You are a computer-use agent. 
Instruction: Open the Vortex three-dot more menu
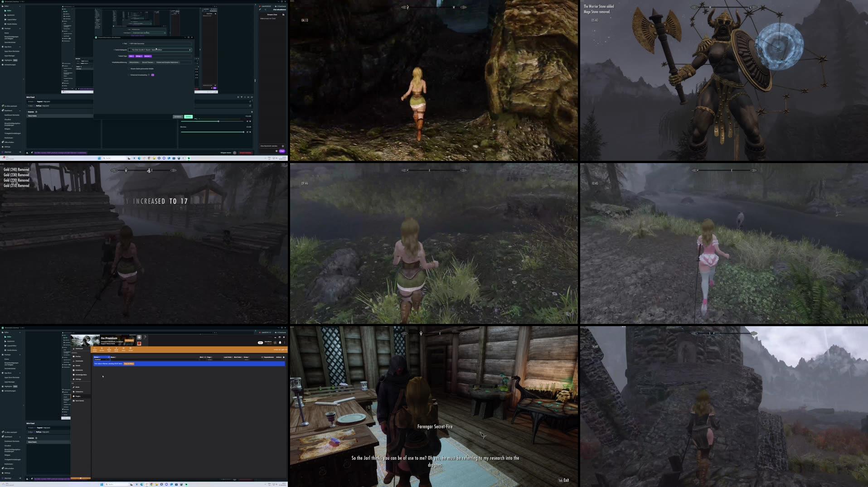(x=285, y=342)
